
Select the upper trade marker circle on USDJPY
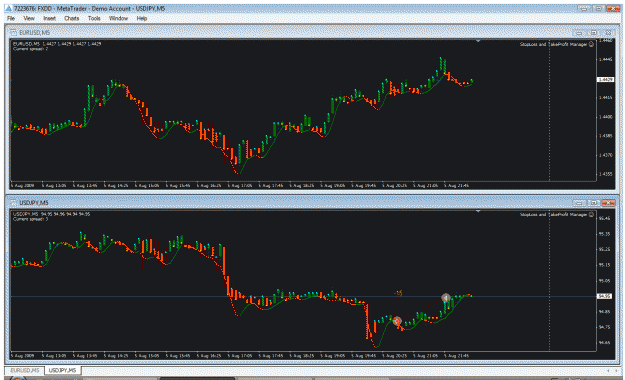click(x=446, y=297)
